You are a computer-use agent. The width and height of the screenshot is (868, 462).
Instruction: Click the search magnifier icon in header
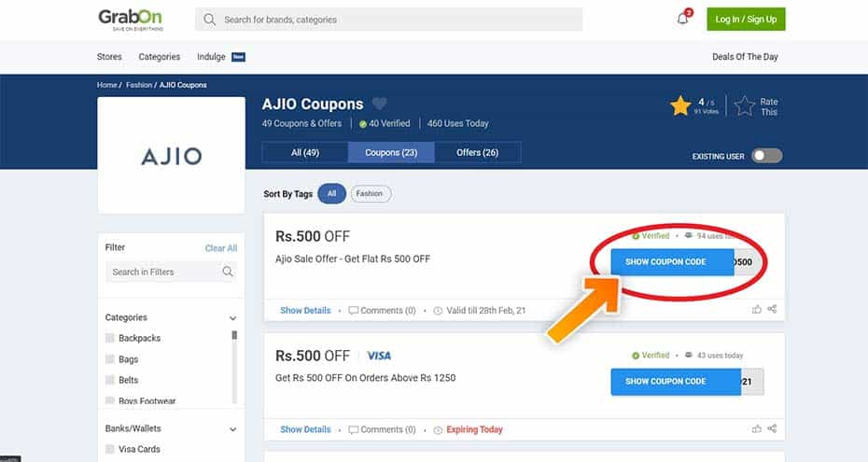click(x=209, y=20)
